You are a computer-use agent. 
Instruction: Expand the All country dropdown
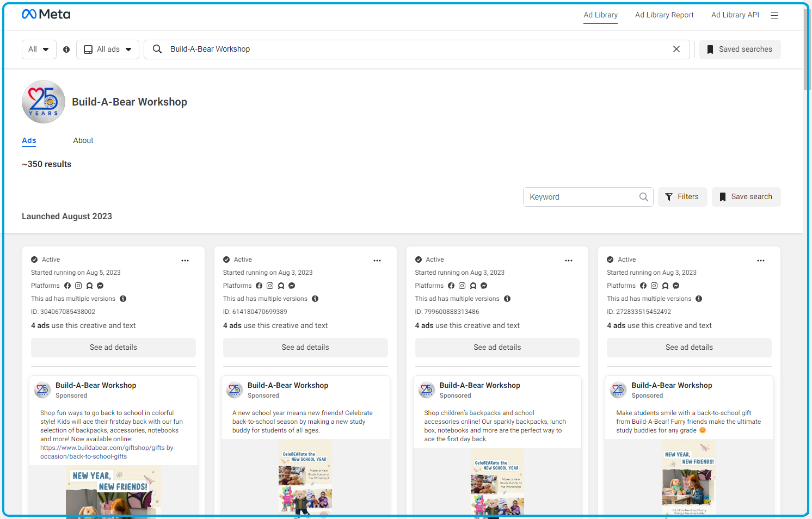39,50
